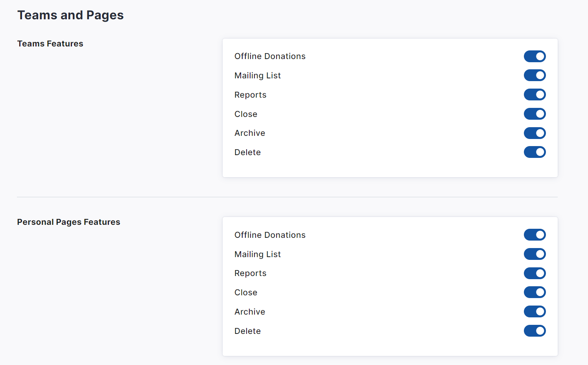
Task: Turn off Reports toggle in Teams Features
Action: point(535,94)
